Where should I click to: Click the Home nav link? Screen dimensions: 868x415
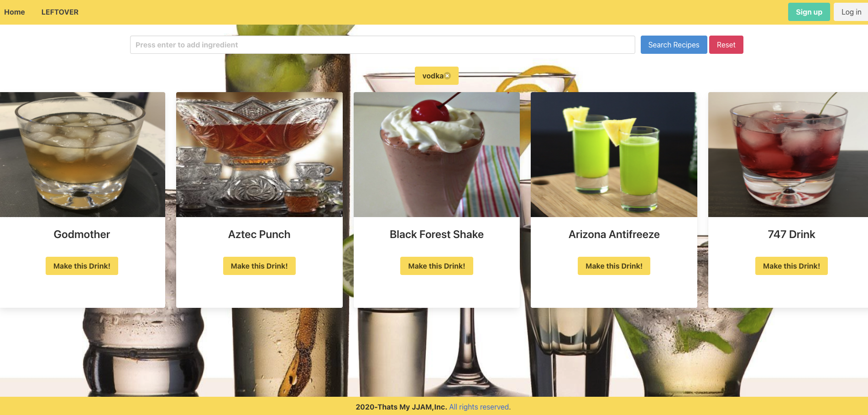(x=15, y=12)
